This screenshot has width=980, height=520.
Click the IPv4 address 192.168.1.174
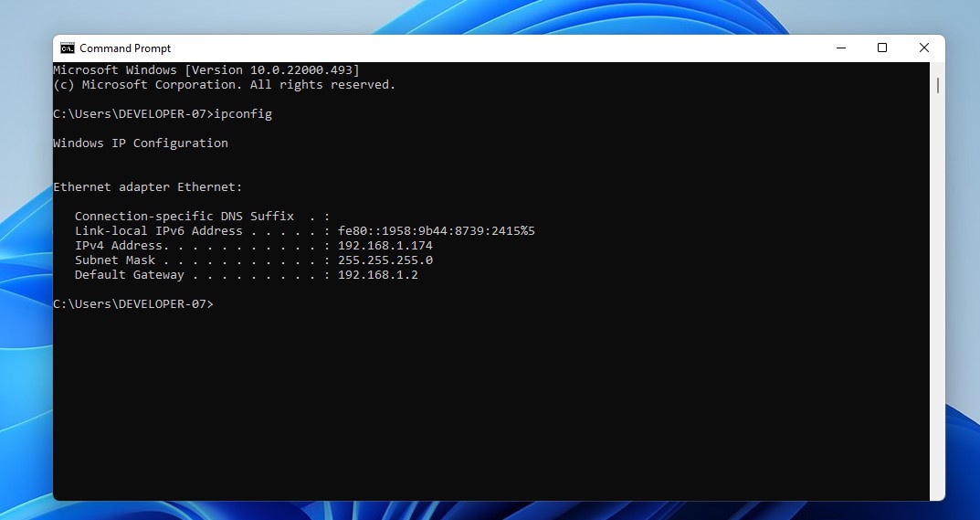coord(385,246)
